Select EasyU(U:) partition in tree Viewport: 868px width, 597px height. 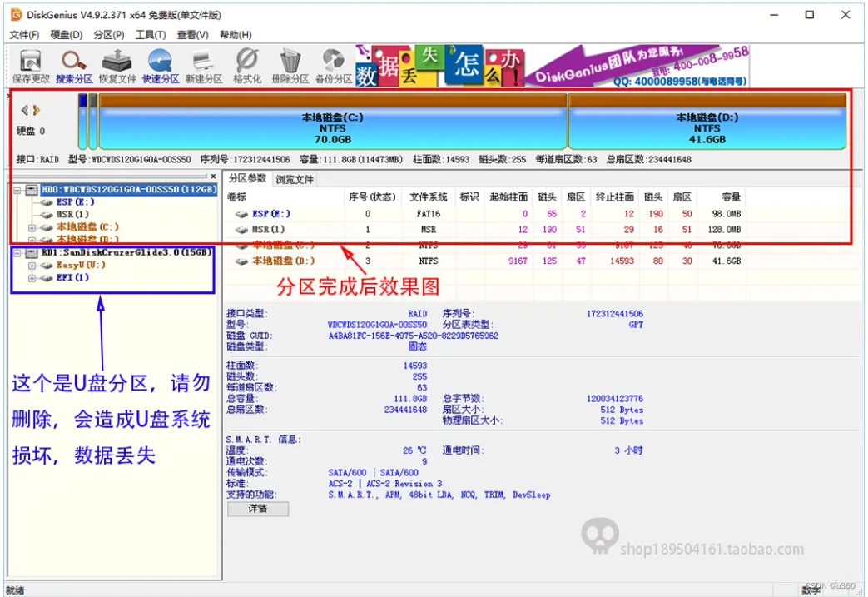point(81,266)
